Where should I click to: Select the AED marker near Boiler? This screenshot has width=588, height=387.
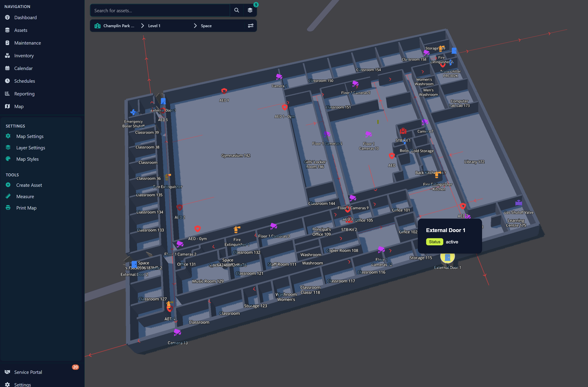point(392,156)
